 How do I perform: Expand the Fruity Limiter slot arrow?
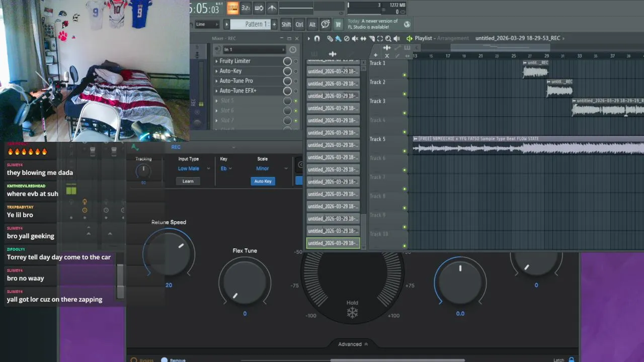(216, 61)
